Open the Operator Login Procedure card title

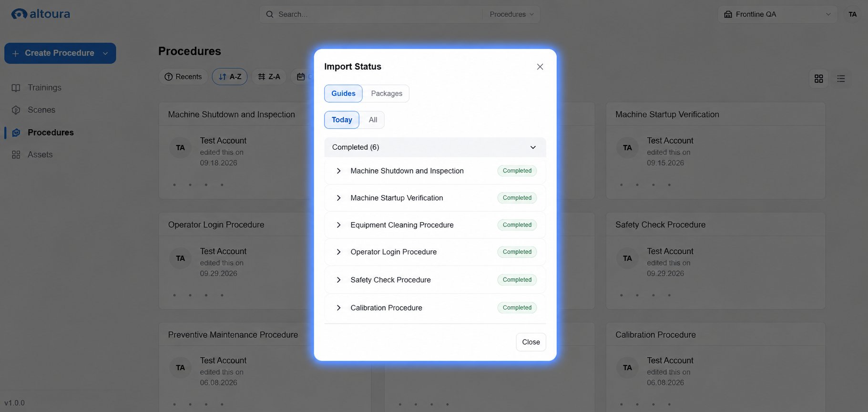pos(216,225)
